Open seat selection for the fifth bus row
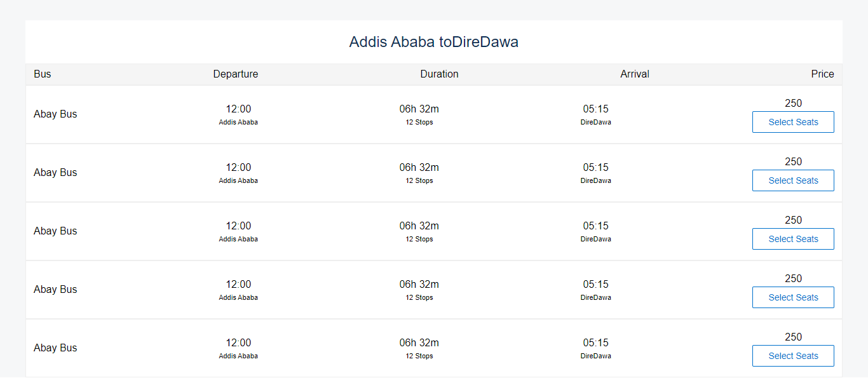 [x=793, y=356]
